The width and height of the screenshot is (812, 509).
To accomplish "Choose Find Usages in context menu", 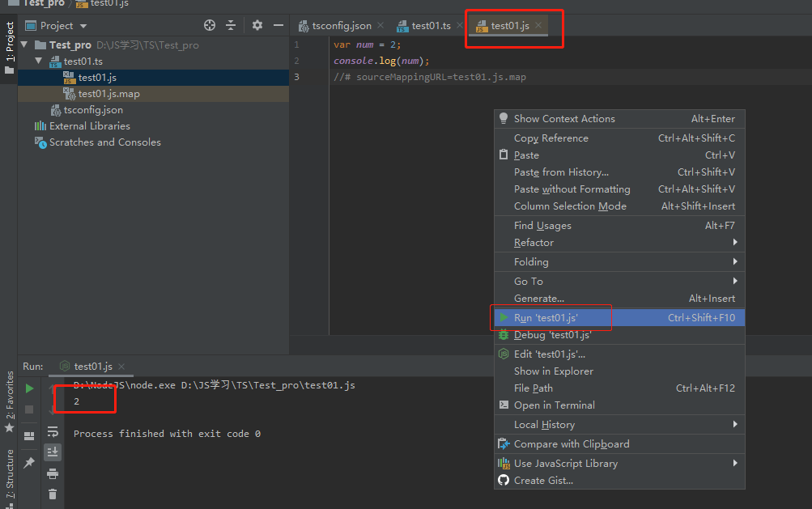I will (x=619, y=226).
